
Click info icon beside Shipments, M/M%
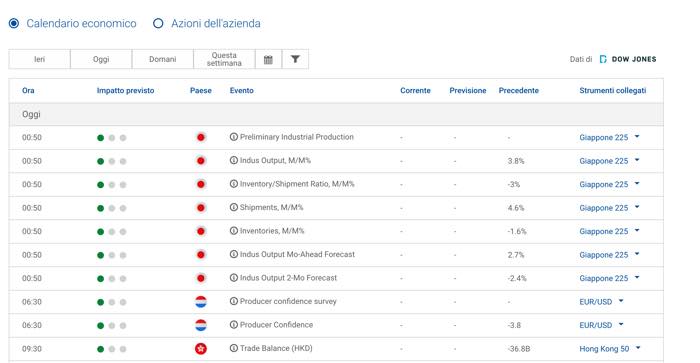point(233,208)
